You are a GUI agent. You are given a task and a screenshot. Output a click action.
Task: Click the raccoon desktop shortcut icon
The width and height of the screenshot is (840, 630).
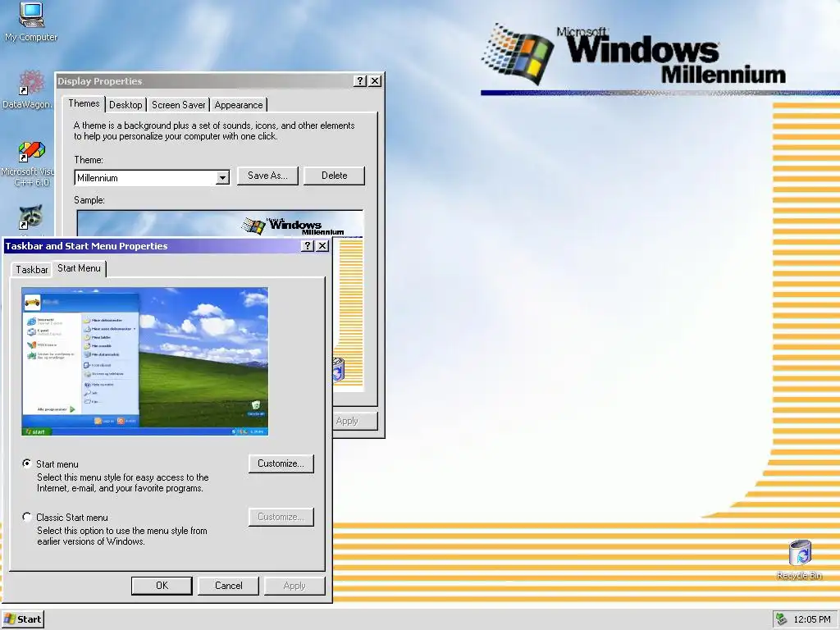(x=31, y=217)
